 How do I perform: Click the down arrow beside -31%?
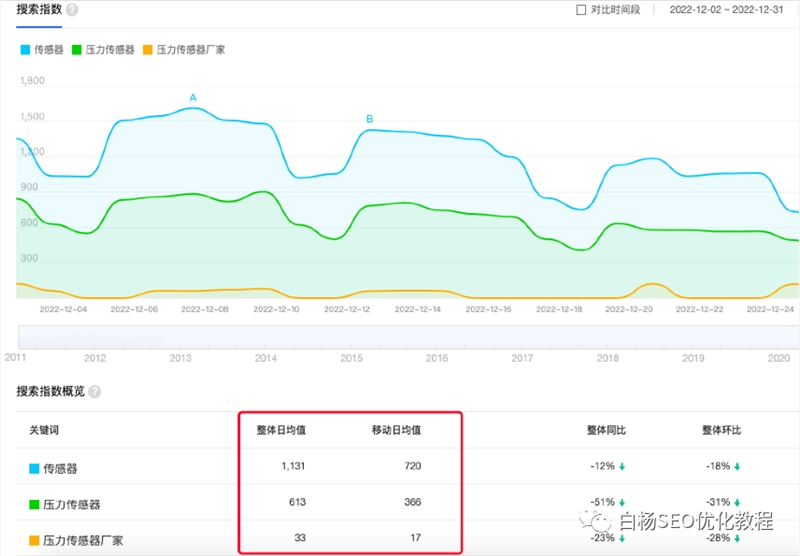737,503
